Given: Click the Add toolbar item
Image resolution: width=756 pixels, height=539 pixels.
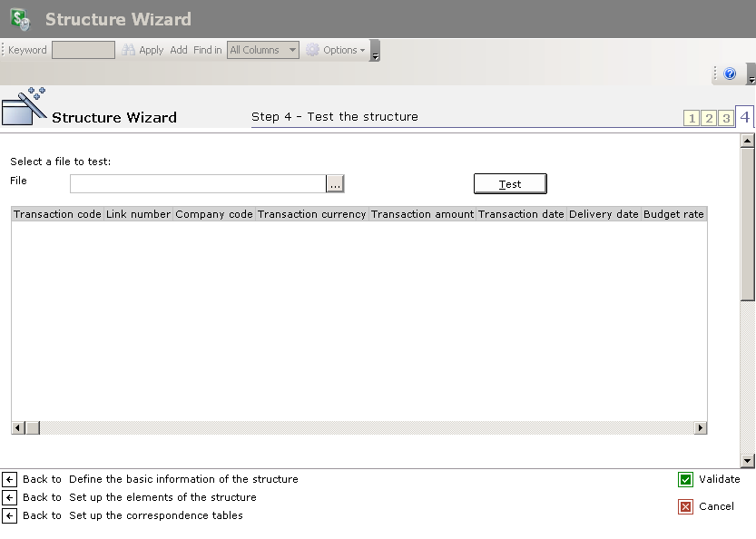Looking at the screenshot, I should click(x=179, y=50).
